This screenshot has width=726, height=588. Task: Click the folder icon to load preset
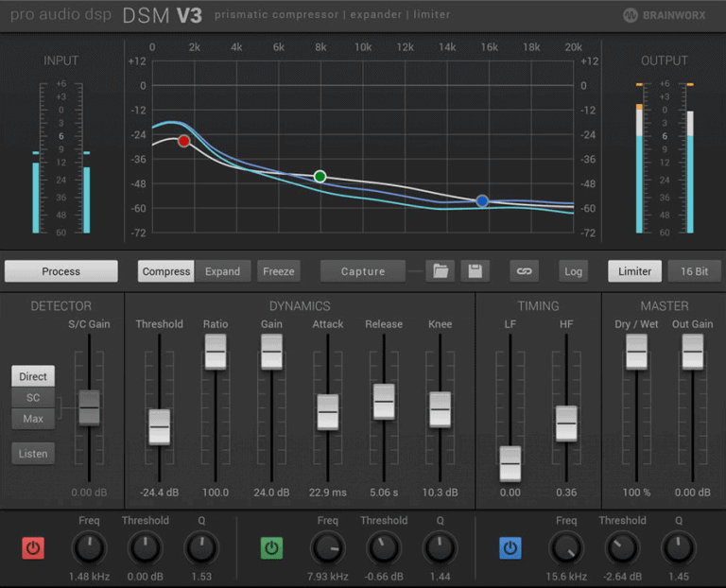point(440,271)
